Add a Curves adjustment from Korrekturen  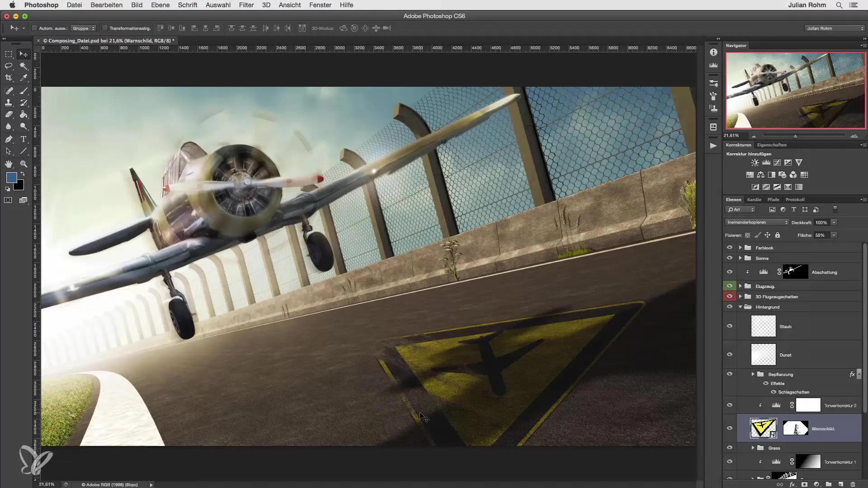pyautogui.click(x=777, y=163)
